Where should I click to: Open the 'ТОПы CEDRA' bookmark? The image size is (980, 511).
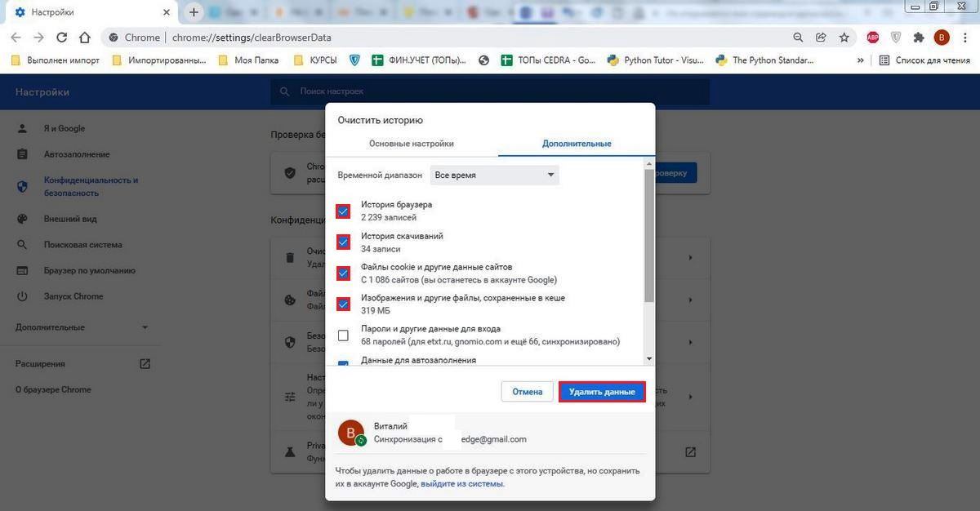pos(548,60)
